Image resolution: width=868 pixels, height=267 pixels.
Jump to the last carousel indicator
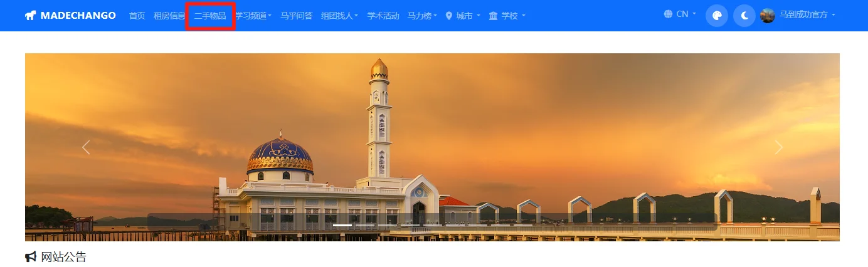point(523,225)
